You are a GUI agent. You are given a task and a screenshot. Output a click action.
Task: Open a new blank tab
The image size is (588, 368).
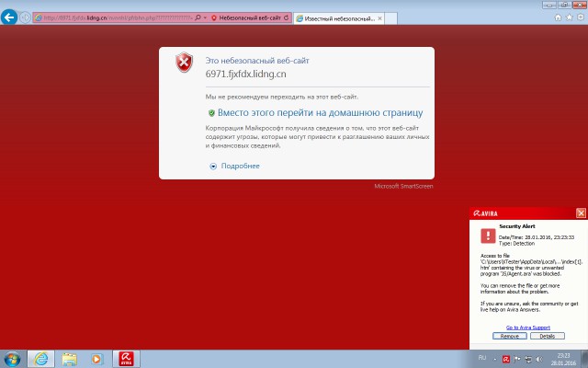[390, 18]
